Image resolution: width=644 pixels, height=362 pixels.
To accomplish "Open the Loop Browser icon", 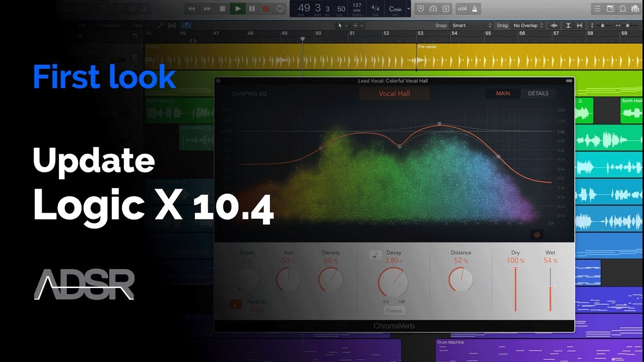I will (623, 9).
